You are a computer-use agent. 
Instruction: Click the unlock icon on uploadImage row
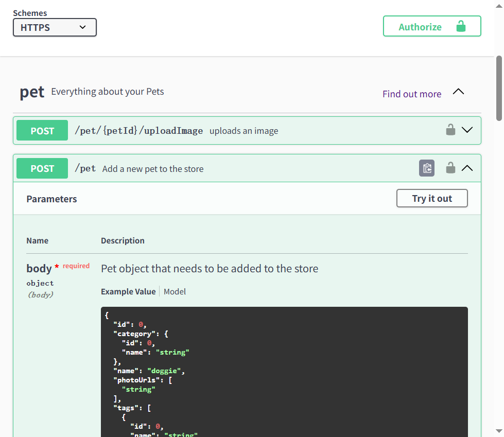(x=450, y=130)
